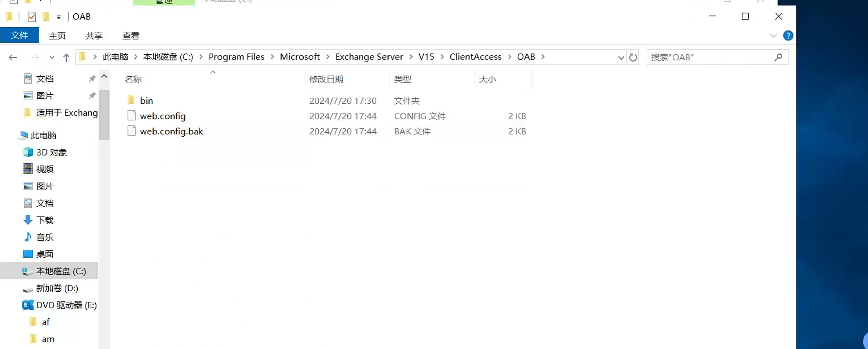Viewport: 868px width, 349px height.
Task: Click Exchange Server in the address breadcrumb
Action: pyautogui.click(x=369, y=57)
